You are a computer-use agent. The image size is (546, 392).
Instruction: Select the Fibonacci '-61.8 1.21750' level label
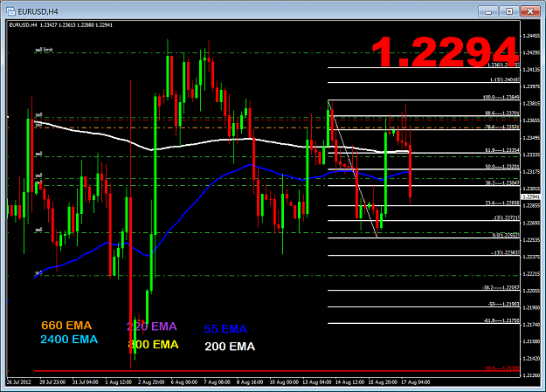501,320
